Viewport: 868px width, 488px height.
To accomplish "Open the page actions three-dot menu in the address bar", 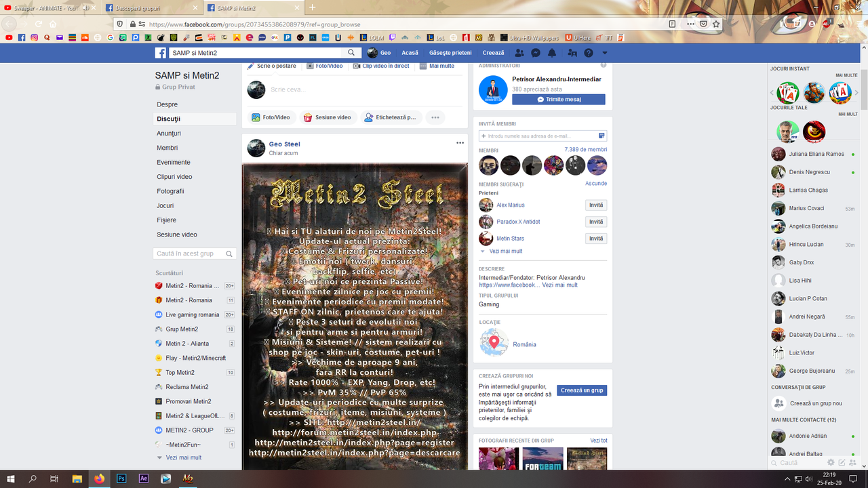I will click(x=691, y=24).
